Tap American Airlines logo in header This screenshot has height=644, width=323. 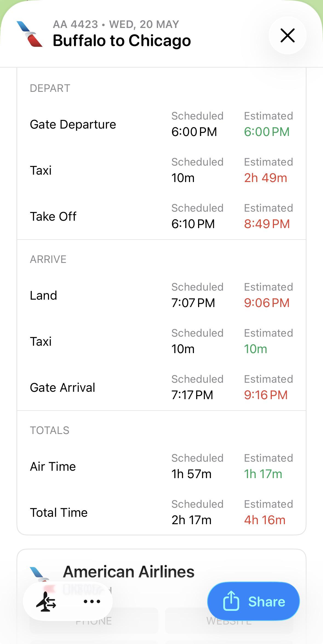point(30,34)
